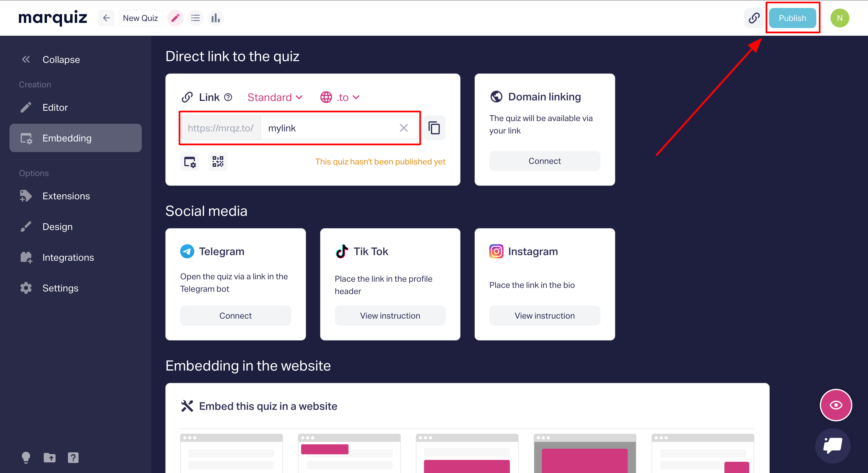Viewport: 868px width, 473px height.
Task: Open the .to domain dropdown
Action: [x=340, y=97]
